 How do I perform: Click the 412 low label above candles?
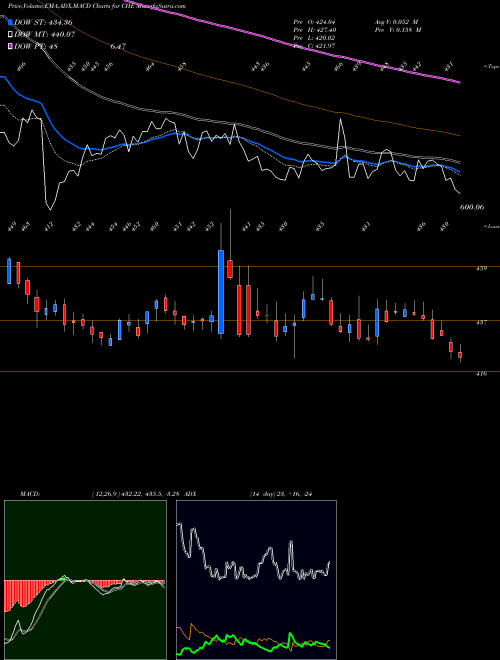tap(49, 226)
